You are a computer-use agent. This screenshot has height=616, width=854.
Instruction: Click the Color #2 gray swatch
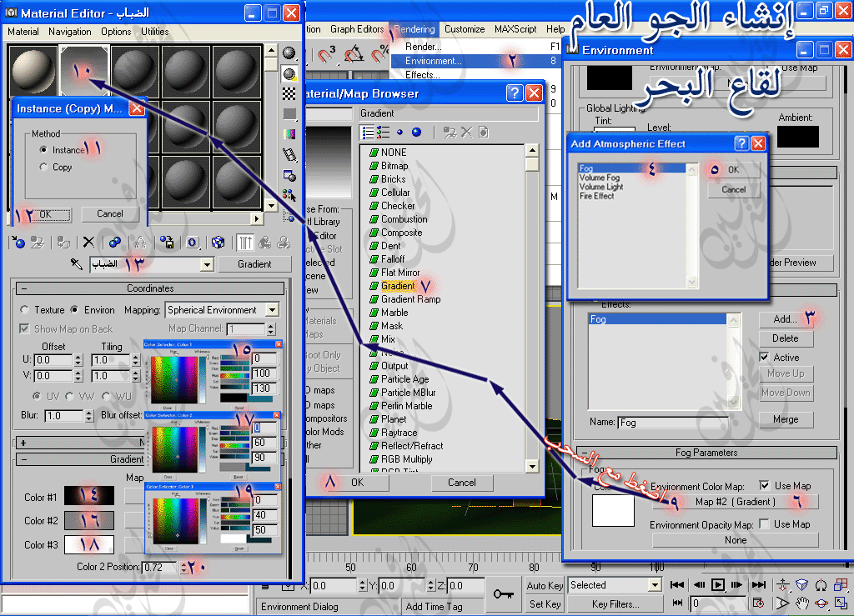pos(89,520)
